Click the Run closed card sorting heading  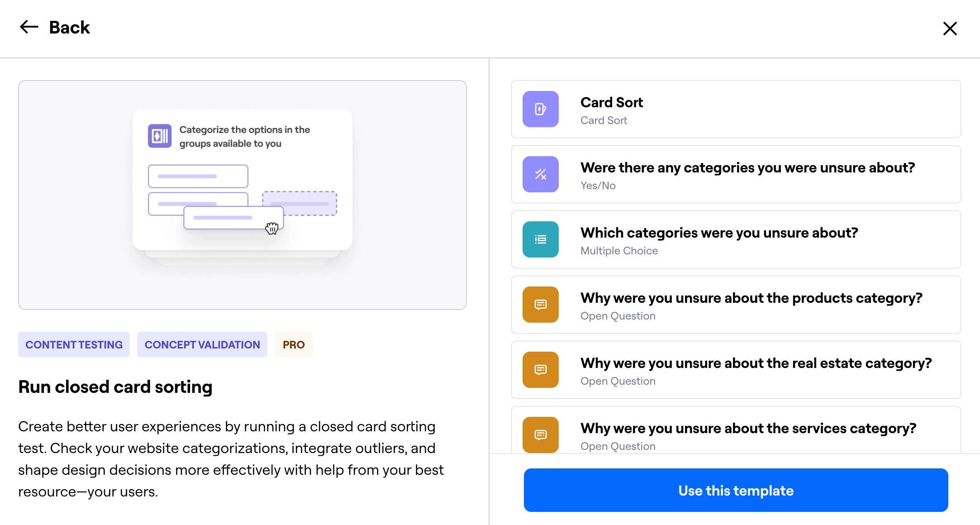pos(115,387)
